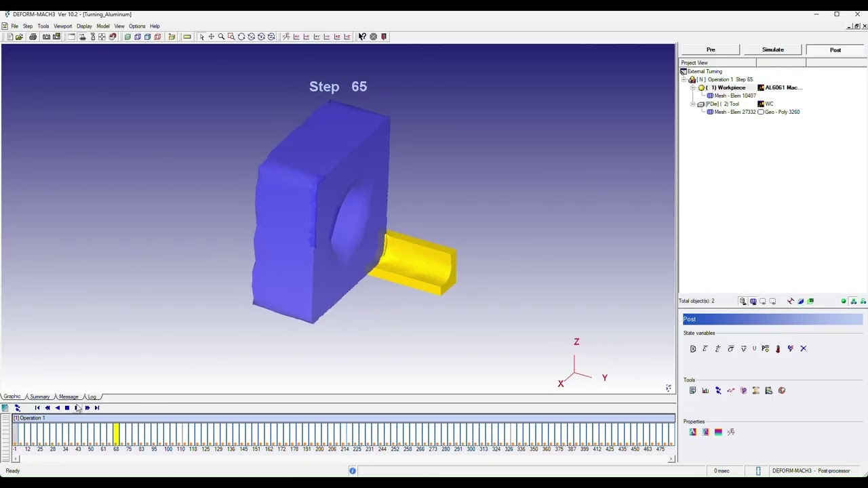This screenshot has width=868, height=488.
Task: Select the Zoom window box tool
Action: tap(231, 37)
